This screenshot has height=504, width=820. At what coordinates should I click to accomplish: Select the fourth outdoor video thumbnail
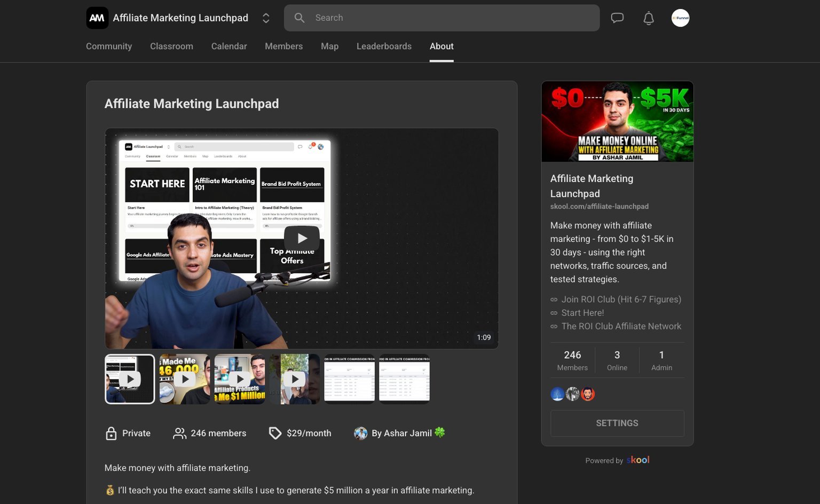pos(295,379)
